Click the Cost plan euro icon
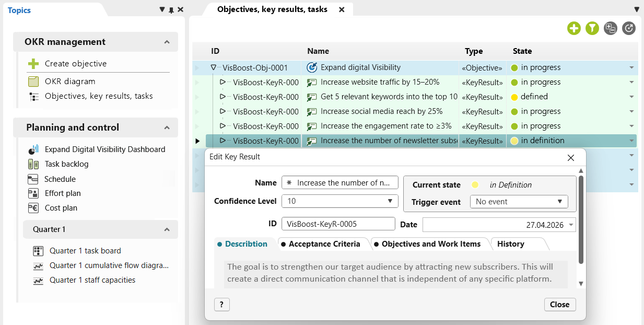644x325 pixels. (33, 208)
